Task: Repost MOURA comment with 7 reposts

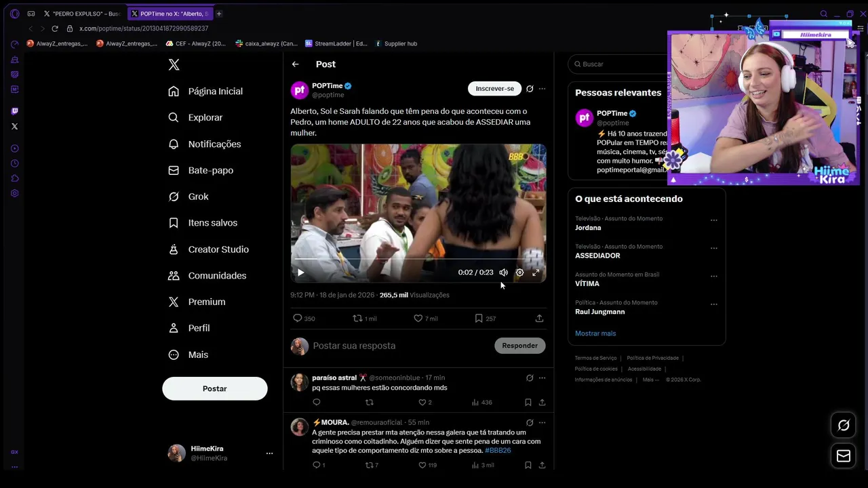Action: [x=372, y=465]
